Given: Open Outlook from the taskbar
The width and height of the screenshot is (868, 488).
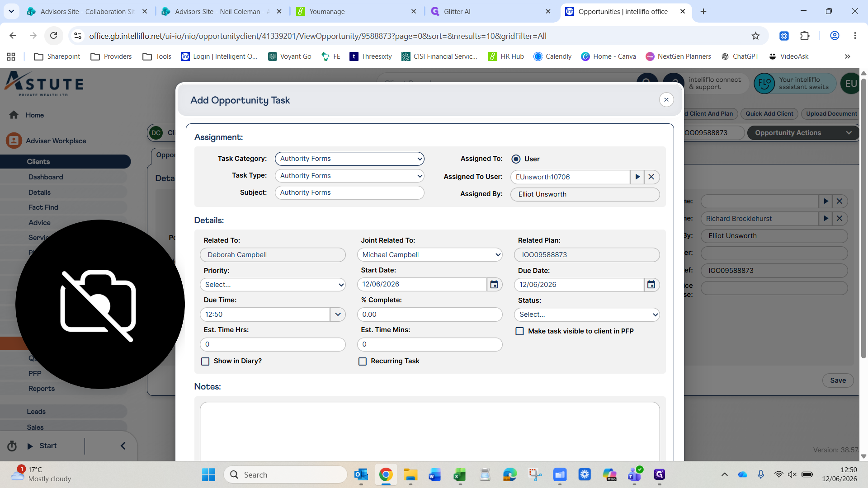Looking at the screenshot, I should point(361,474).
